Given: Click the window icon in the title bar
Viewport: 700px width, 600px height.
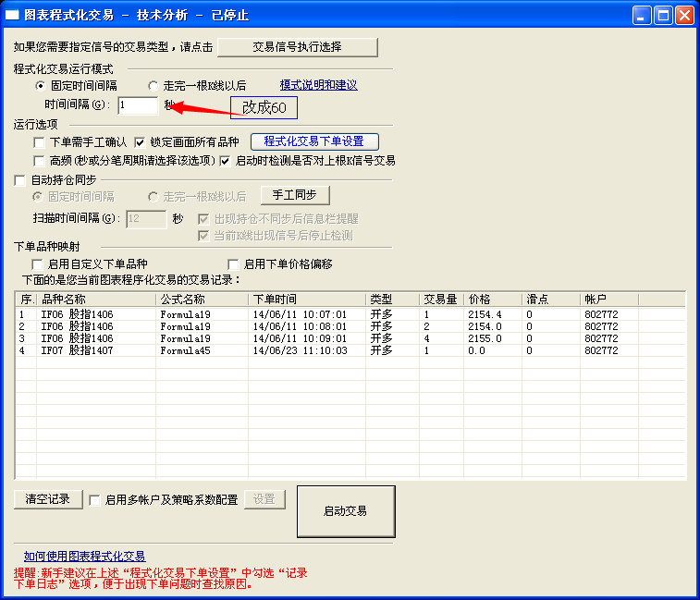Looking at the screenshot, I should point(12,15).
